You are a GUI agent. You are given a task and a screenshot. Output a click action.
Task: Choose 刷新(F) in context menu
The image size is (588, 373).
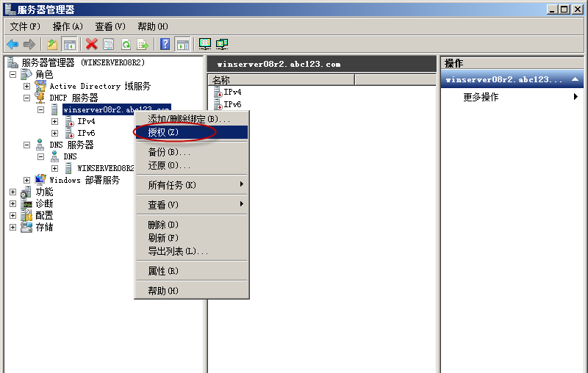coord(192,238)
